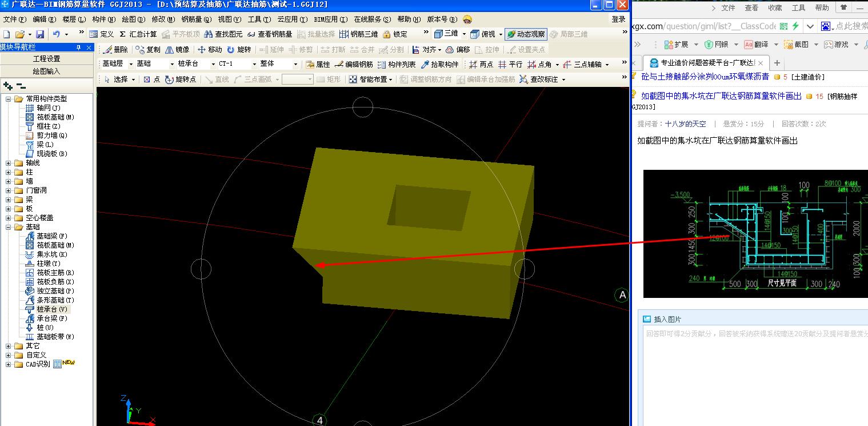Click 查找图元 (find element) binoculars icon
Viewport: 868px width, 426px height.
coord(223,34)
